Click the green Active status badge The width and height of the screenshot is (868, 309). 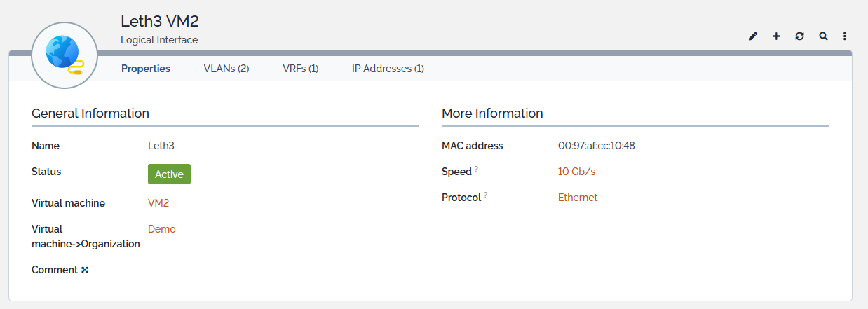click(x=169, y=174)
